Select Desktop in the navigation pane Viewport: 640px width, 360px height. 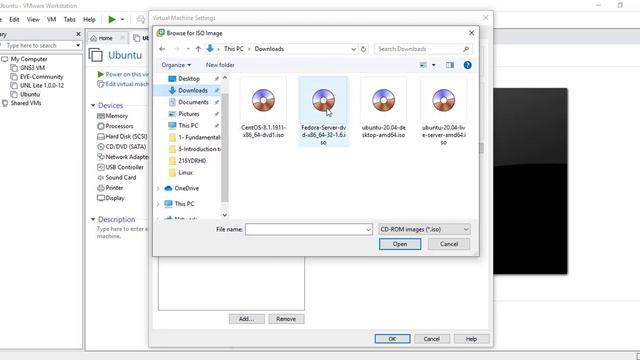click(189, 79)
